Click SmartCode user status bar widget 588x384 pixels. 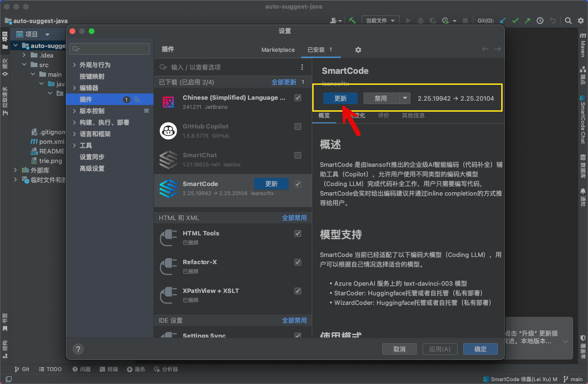(x=520, y=379)
